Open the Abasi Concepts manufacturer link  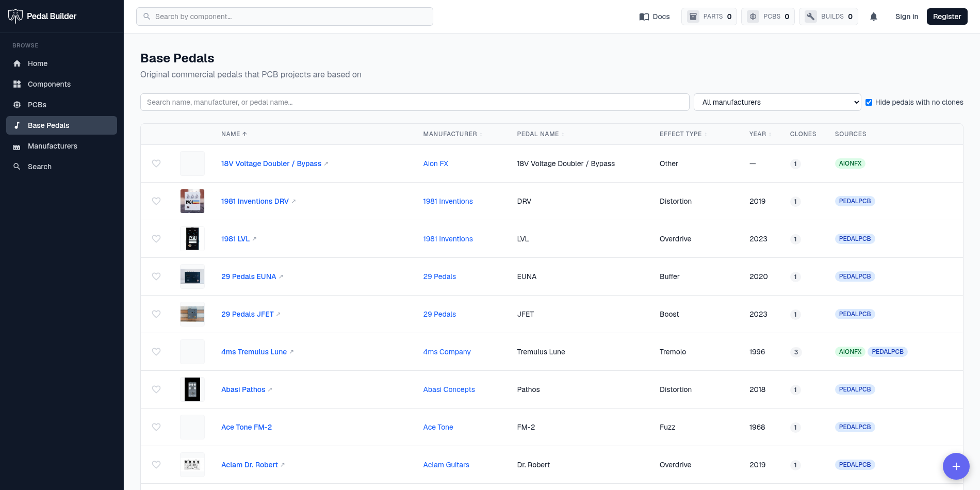click(449, 389)
